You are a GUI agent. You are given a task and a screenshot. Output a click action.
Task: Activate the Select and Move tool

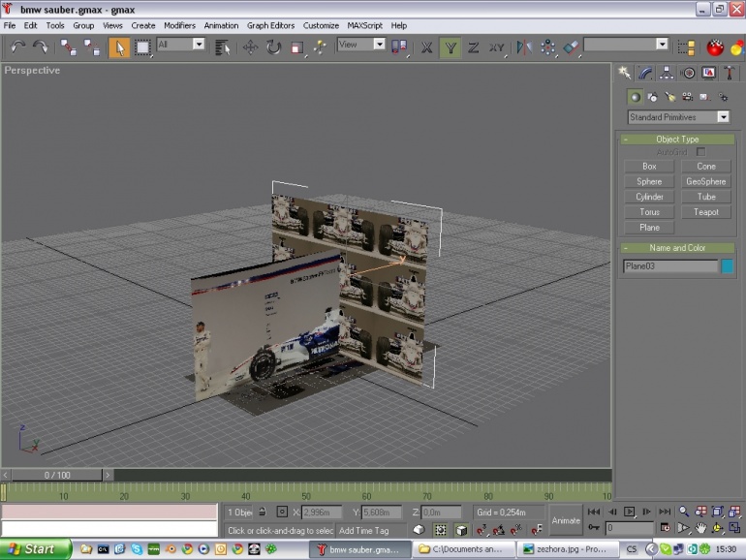(x=250, y=47)
